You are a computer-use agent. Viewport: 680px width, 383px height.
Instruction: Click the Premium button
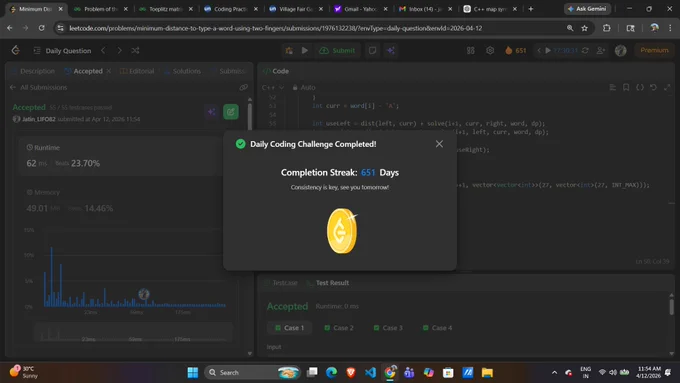pos(654,50)
